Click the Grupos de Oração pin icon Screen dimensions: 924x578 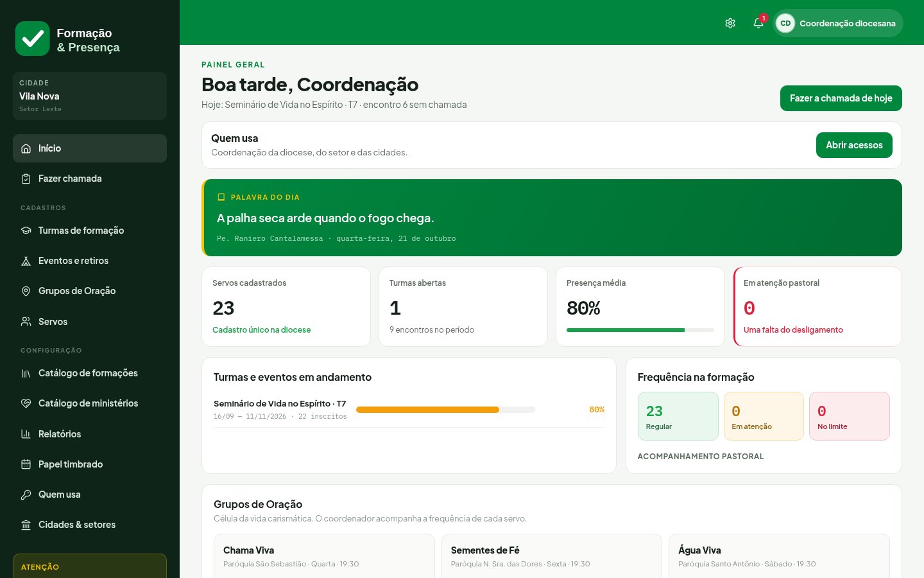[x=26, y=291]
